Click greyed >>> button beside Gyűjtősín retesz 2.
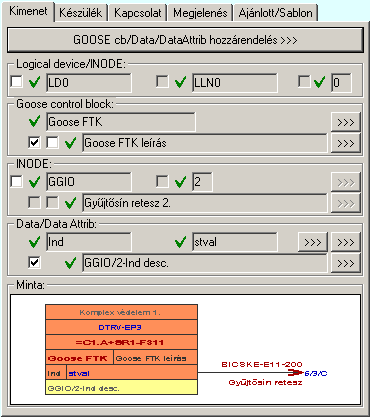Screen dimensions: 370x417 point(346,203)
